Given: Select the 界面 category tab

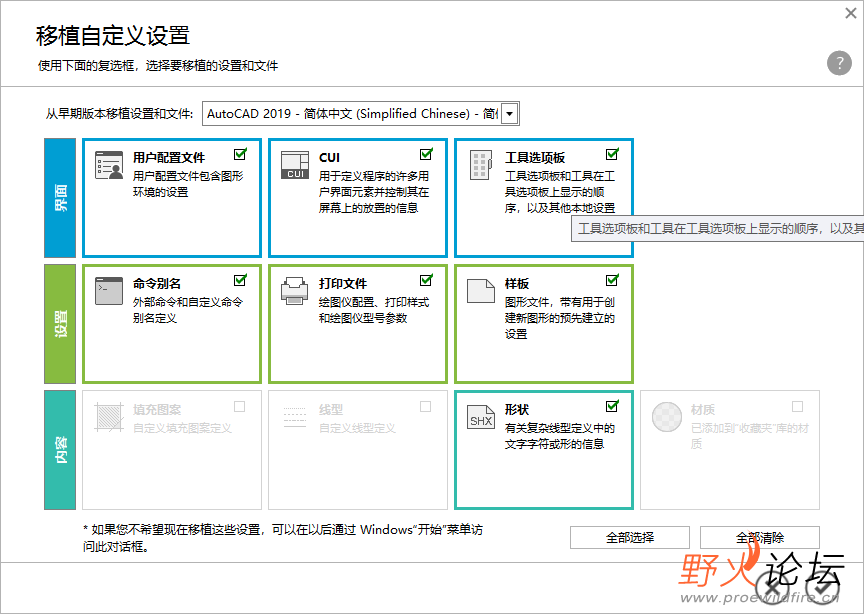Looking at the screenshot, I should pos(60,198).
